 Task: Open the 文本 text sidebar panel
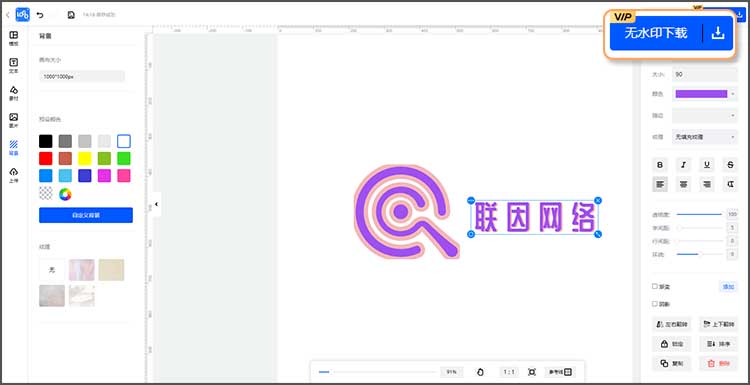coord(14,66)
